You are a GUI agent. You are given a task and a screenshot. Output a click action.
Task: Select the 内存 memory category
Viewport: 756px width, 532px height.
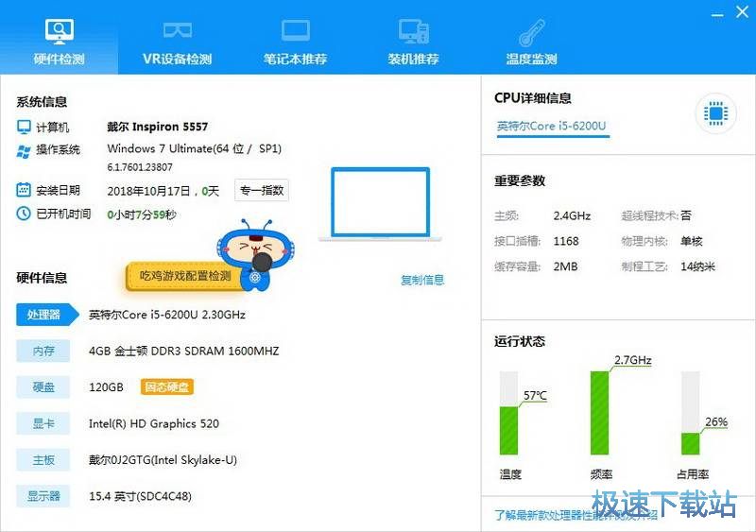click(x=43, y=351)
